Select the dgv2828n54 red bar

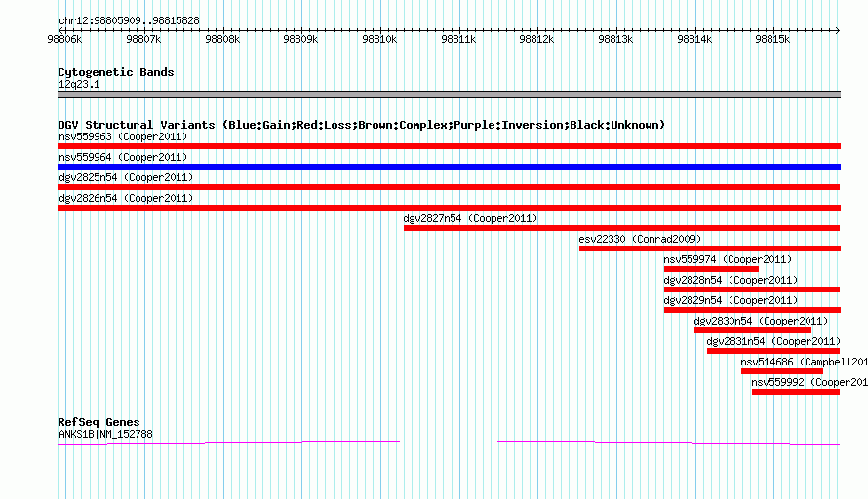752,289
